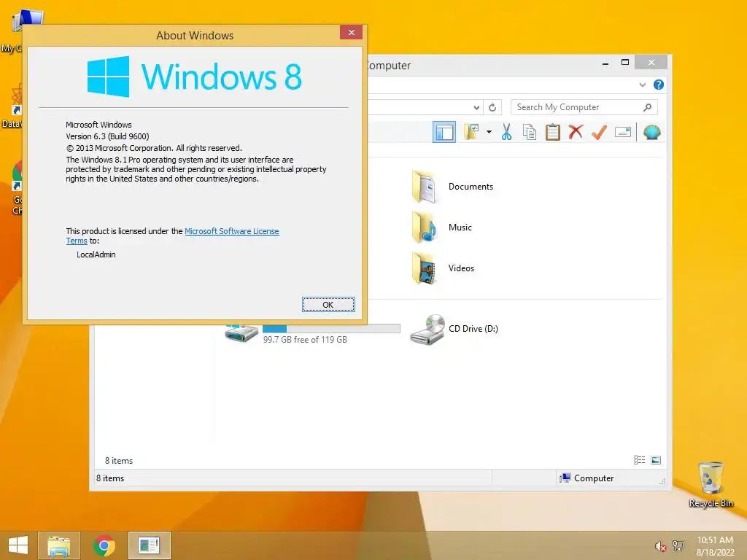Click the About Windows taskbar app icon
This screenshot has height=560, width=747.
[x=149, y=545]
